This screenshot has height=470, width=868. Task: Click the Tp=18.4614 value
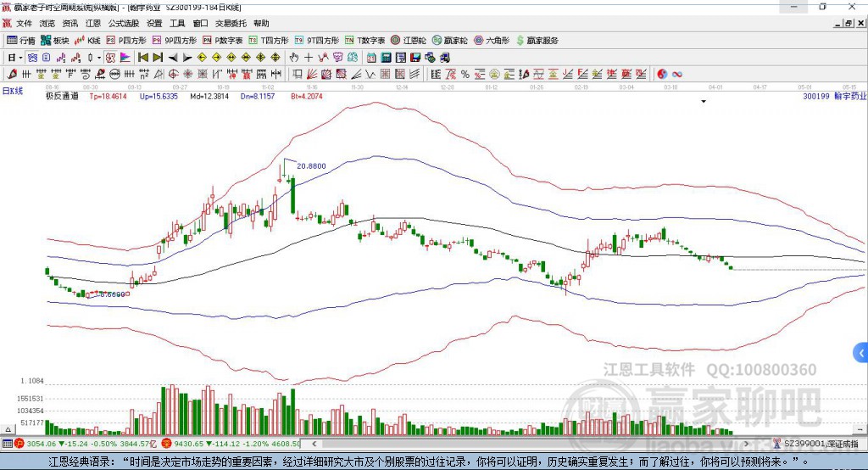coord(108,96)
